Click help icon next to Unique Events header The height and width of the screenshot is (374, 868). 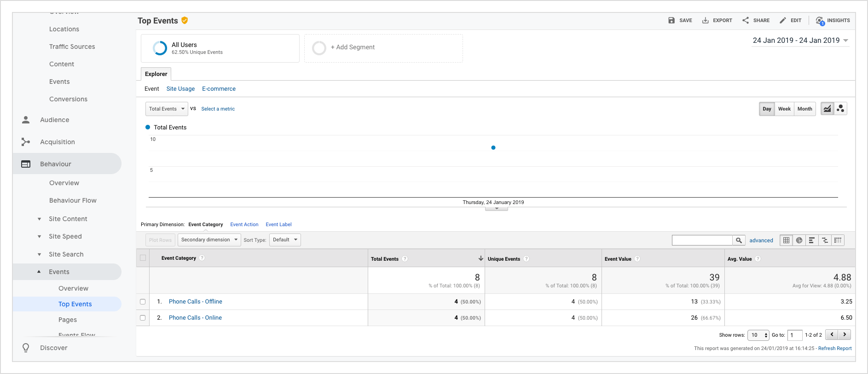[x=526, y=259]
